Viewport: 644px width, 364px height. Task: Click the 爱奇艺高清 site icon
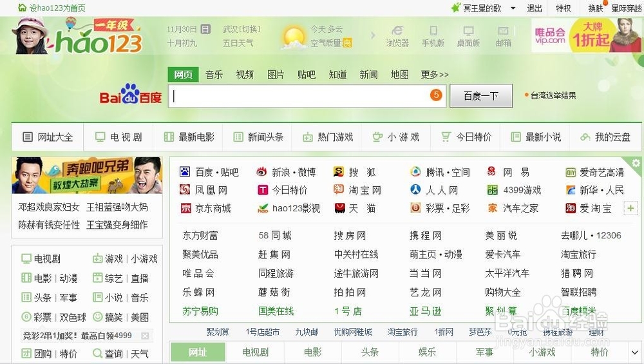[x=571, y=172]
